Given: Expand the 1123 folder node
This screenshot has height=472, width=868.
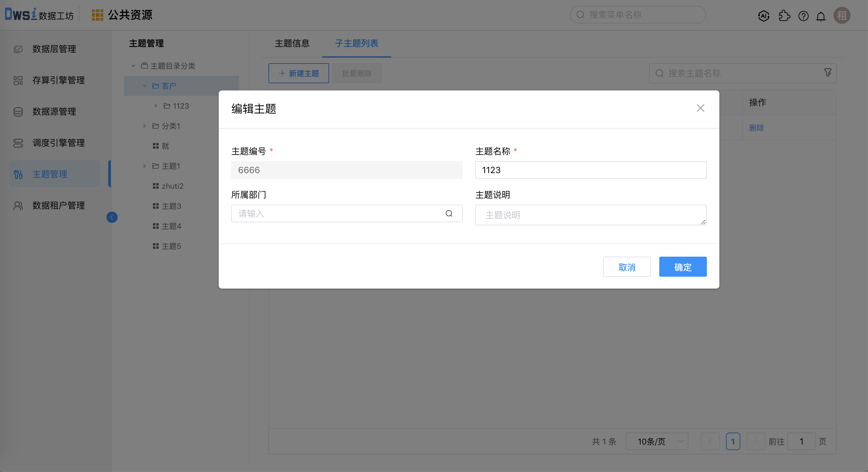Looking at the screenshot, I should [156, 105].
